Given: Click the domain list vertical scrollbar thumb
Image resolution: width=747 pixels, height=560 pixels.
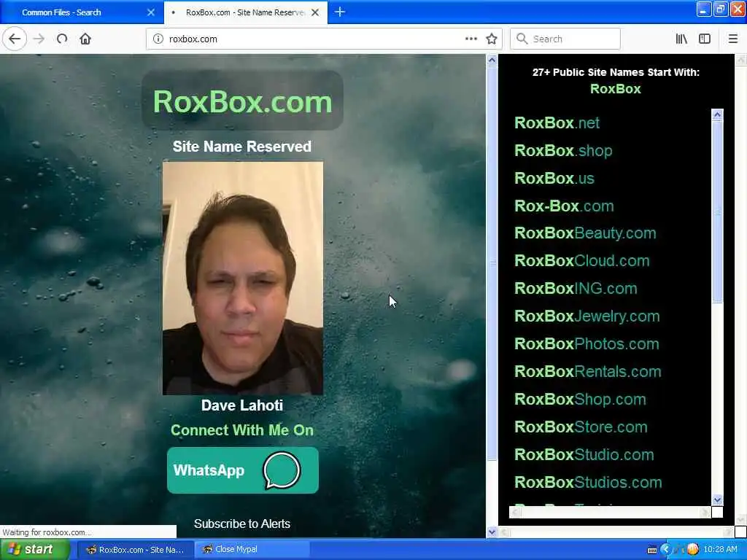Looking at the screenshot, I should tap(717, 211).
